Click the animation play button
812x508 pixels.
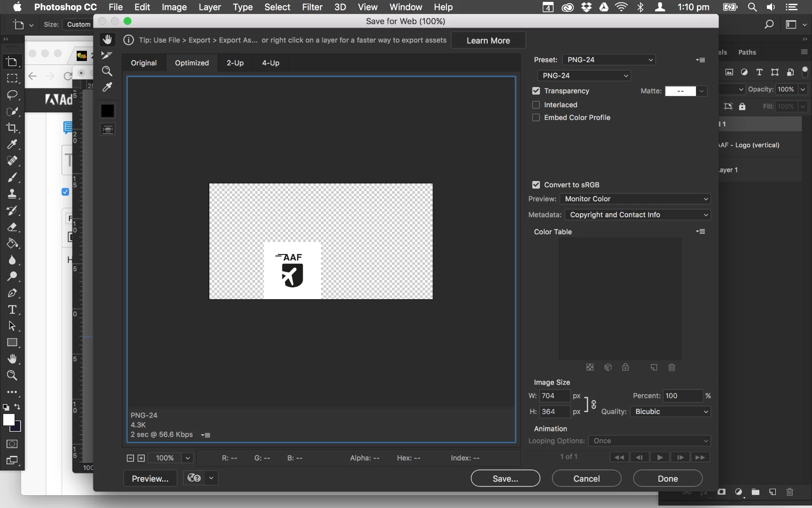[660, 457]
